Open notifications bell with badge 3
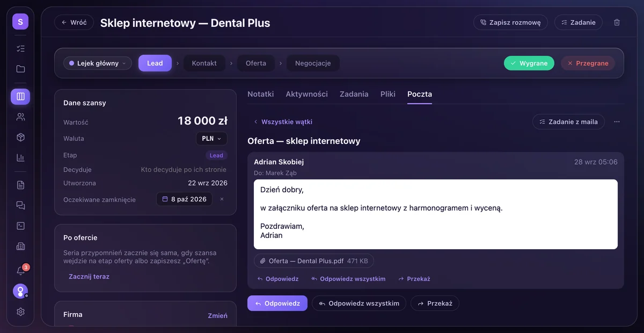The width and height of the screenshot is (644, 333). pos(20,271)
